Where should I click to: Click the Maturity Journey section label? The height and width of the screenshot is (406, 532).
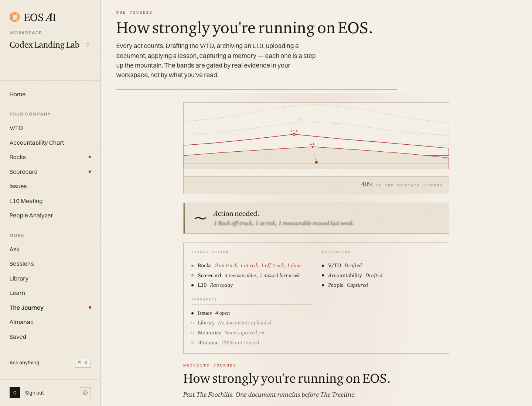[209, 365]
